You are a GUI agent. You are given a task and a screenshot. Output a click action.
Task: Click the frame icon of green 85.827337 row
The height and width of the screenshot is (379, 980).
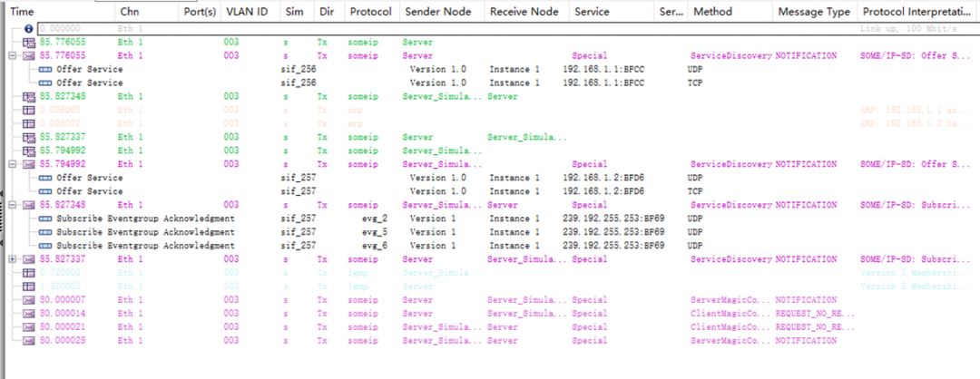pyautogui.click(x=29, y=137)
